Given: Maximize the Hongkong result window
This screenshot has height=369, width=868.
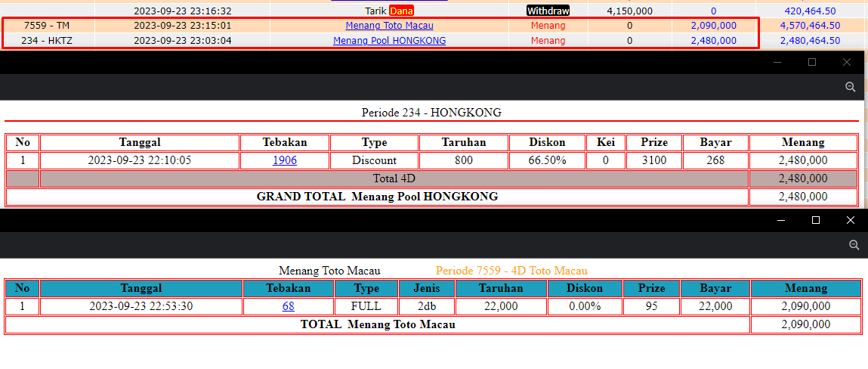Looking at the screenshot, I should 812,62.
